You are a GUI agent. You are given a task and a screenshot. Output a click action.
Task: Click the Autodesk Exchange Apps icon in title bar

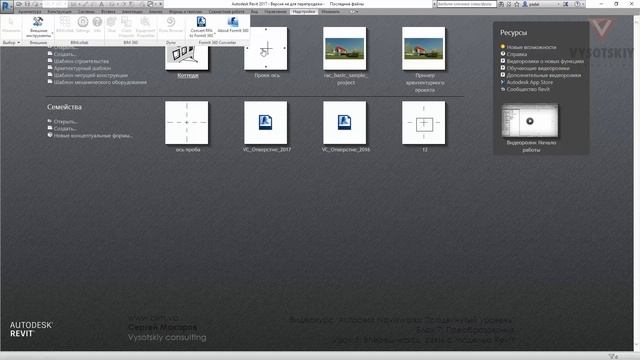coord(566,4)
